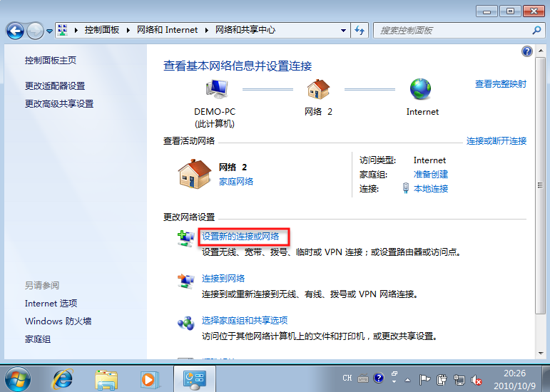The image size is (550, 392).
Task: Select 控制面板 in the address breadcrumb
Action: 101,31
